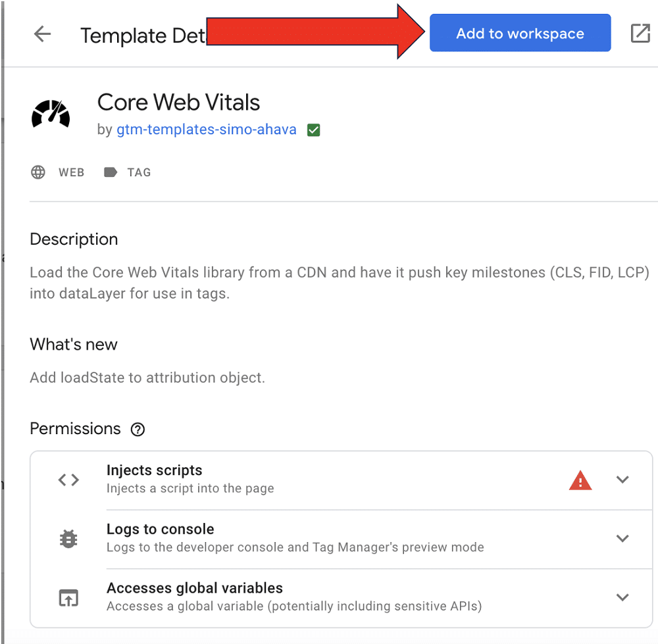
Task: Click the WEB globe icon
Action: (x=38, y=172)
